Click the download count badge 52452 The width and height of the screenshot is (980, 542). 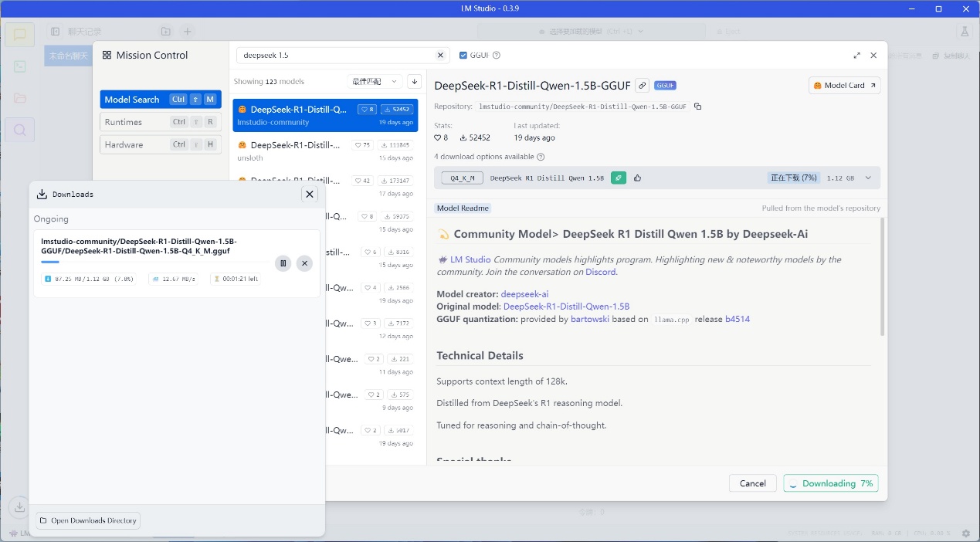click(x=398, y=110)
